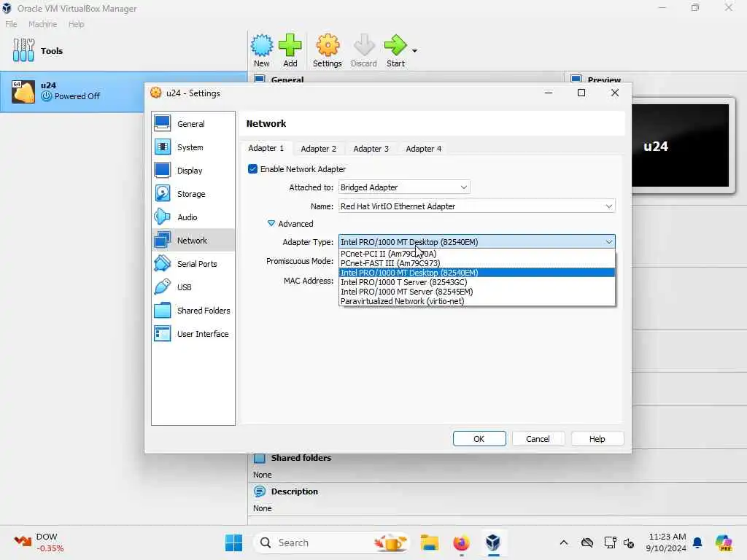Image resolution: width=747 pixels, height=560 pixels.
Task: Open File Explorer from the taskbar
Action: click(429, 542)
